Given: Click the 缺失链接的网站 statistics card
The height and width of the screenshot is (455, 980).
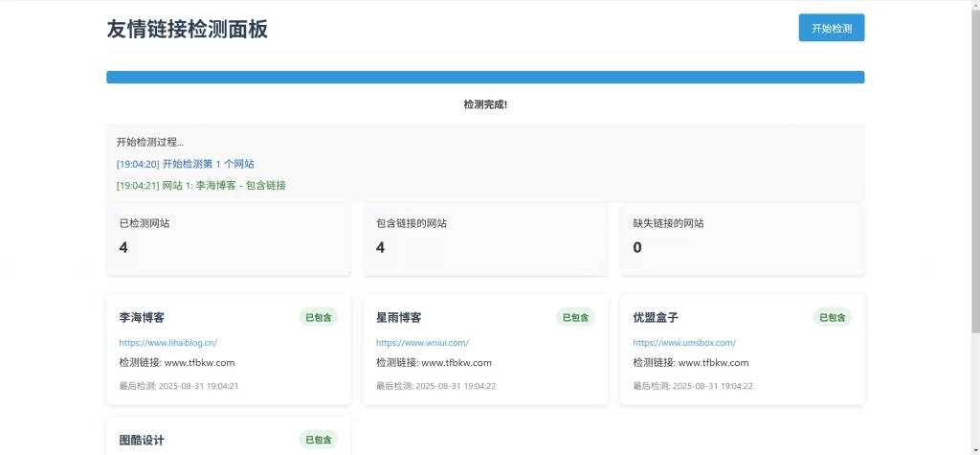Looking at the screenshot, I should tap(742, 239).
